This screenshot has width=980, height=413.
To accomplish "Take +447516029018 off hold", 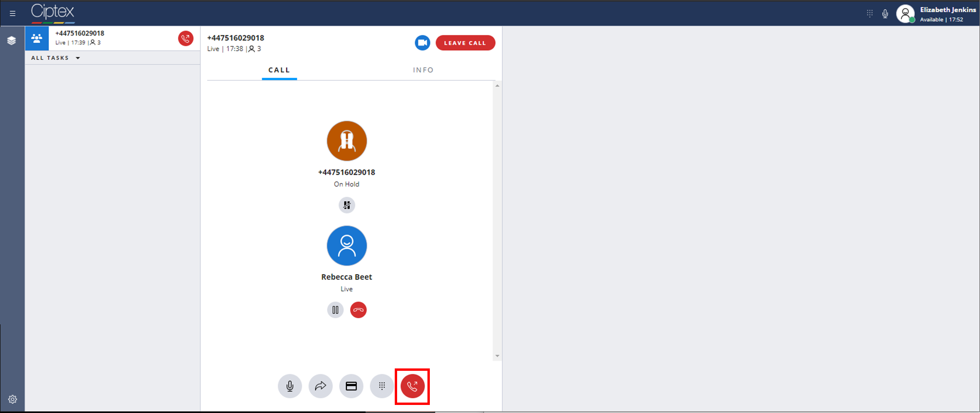I will (x=347, y=205).
